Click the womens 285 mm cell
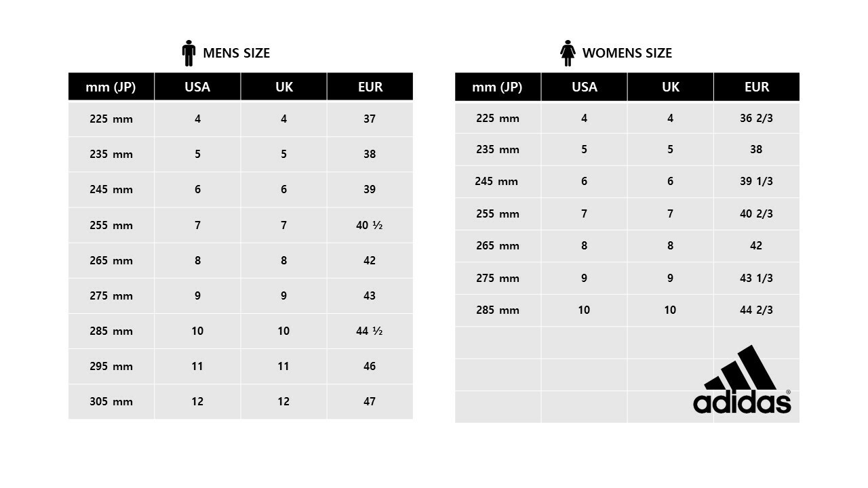 497,310
